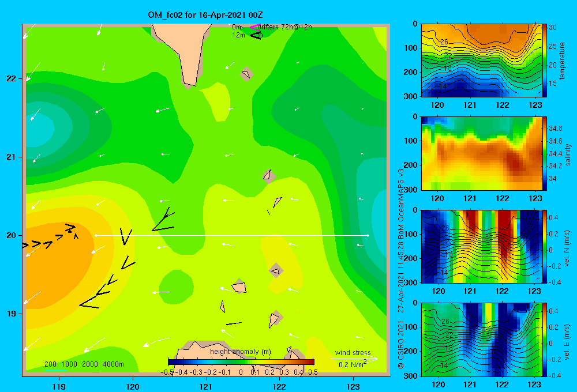Click the vel. N color bar

tap(545, 246)
